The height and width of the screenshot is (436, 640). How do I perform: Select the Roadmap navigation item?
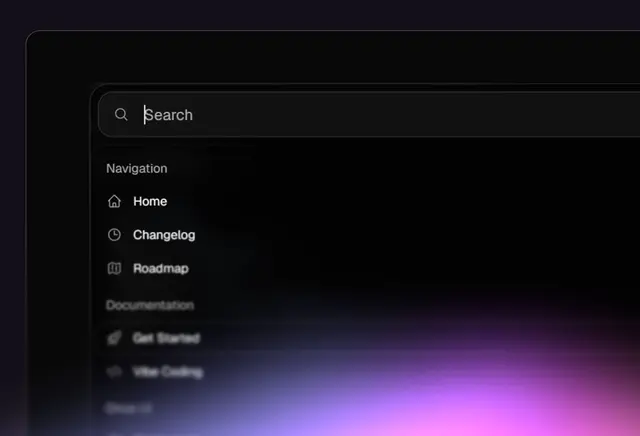pyautogui.click(x=161, y=269)
